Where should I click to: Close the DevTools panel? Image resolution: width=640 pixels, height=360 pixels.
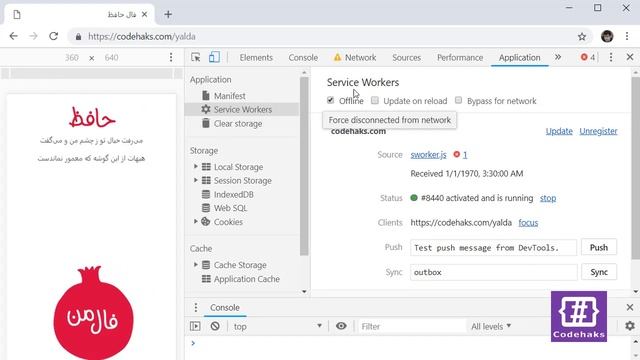point(630,57)
